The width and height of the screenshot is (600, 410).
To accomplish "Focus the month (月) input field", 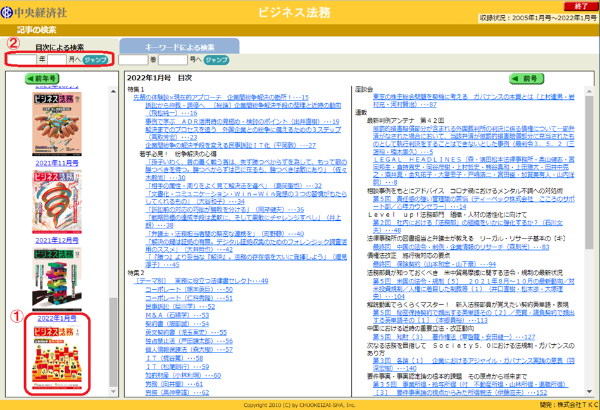I will (57, 60).
